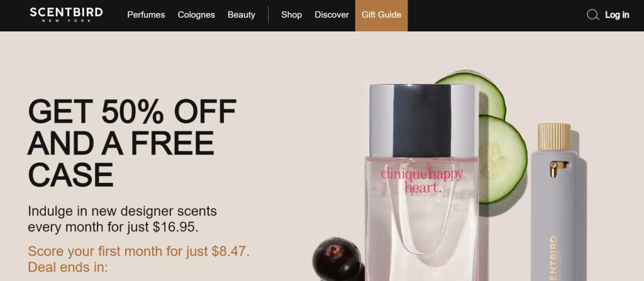Click the first month $8.47 offer text
Screen dimensions: 644x281
click(139, 251)
